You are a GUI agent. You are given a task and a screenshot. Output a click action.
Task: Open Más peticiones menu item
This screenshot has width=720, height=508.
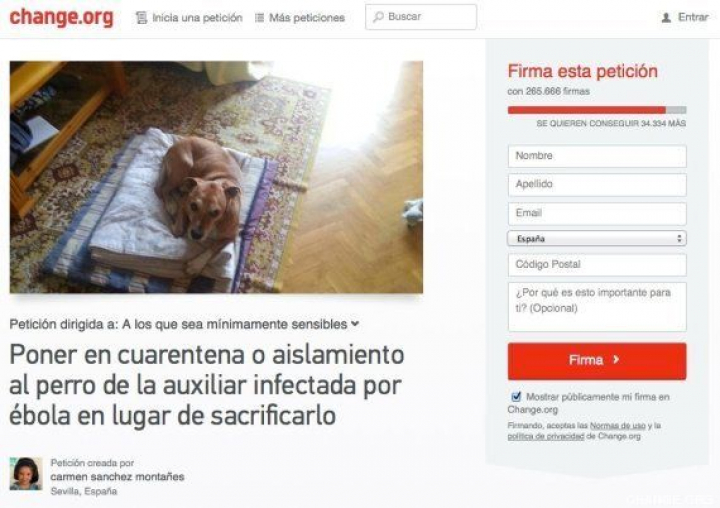pyautogui.click(x=307, y=18)
